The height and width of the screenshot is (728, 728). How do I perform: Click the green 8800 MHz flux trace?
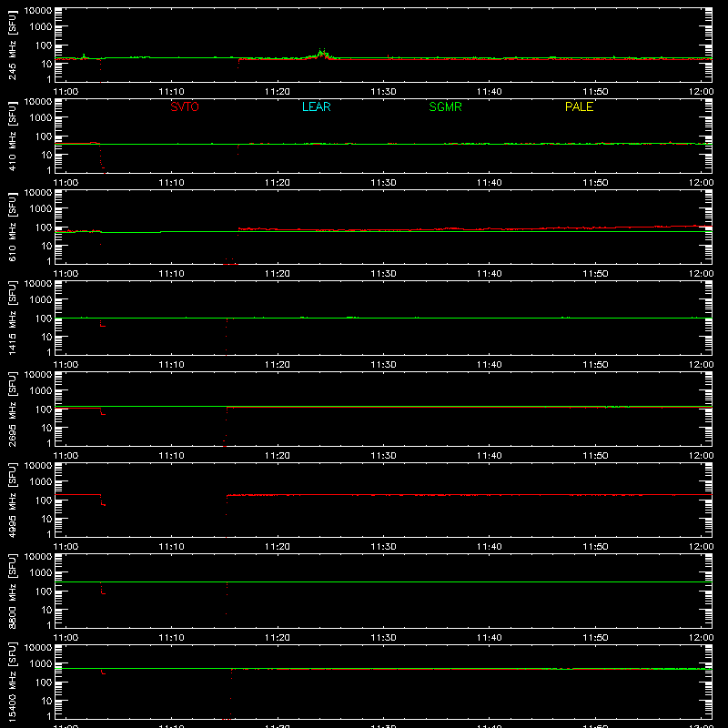point(383,581)
